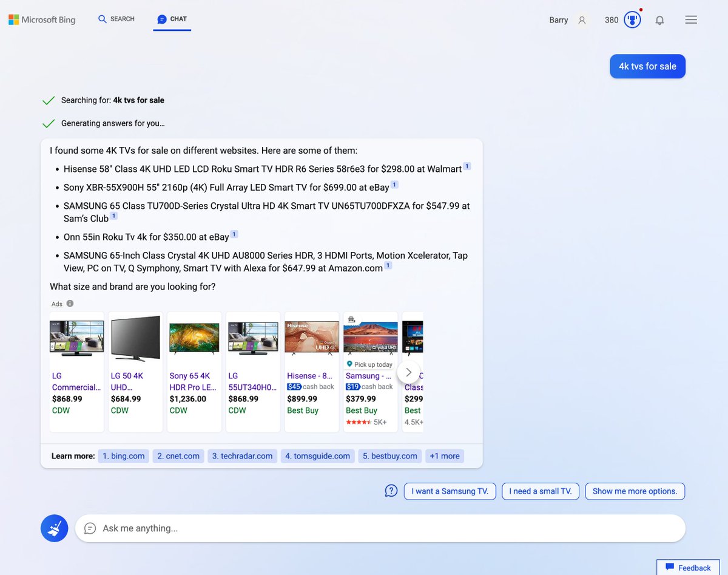Click the Microsoft Bing logo
728x575 pixels.
coord(41,19)
